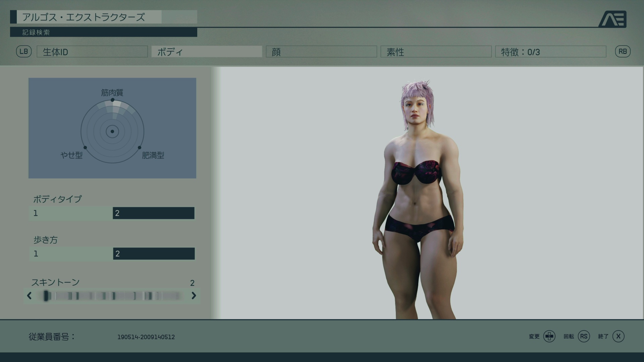The image size is (644, 362).
Task: Select 歩き方 walk style option 2
Action: coord(154,254)
